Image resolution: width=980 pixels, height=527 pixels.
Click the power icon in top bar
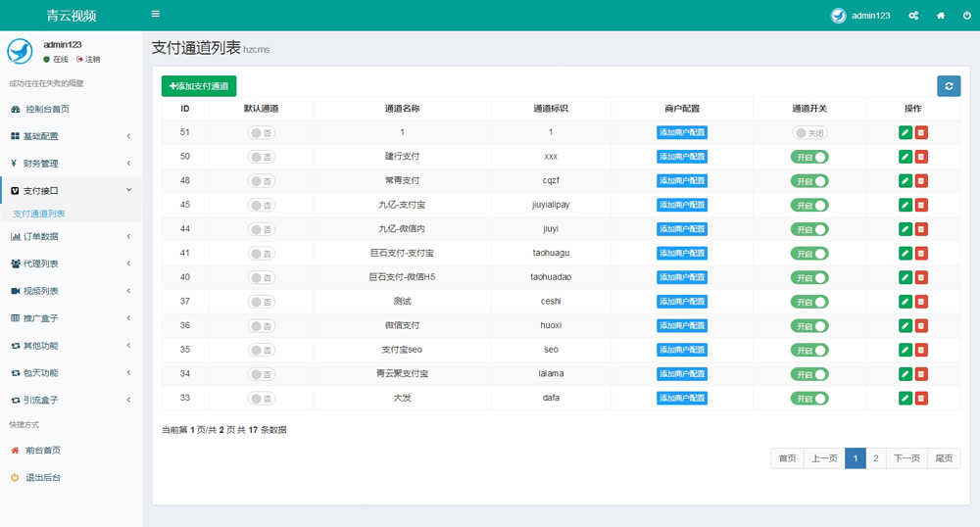coord(966,16)
